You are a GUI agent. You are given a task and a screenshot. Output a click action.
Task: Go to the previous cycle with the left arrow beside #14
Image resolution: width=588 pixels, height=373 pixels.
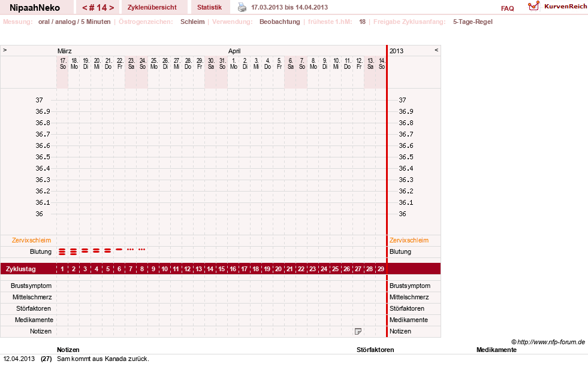tap(85, 8)
